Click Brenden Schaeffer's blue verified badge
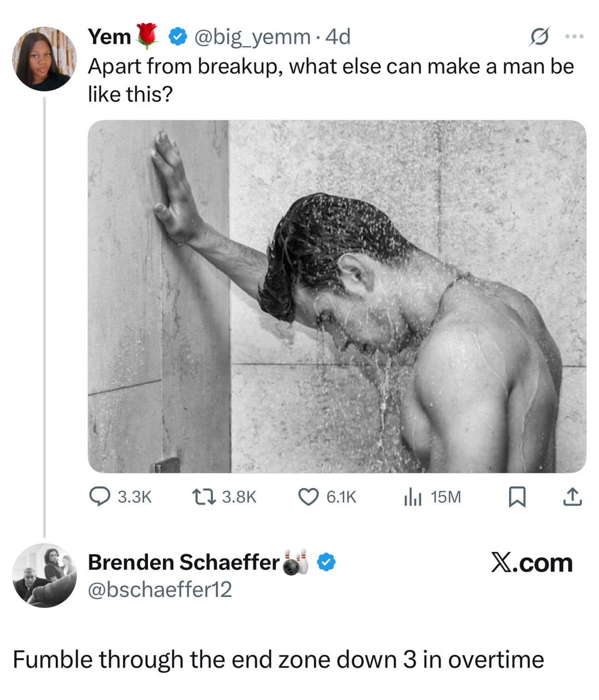The width and height of the screenshot is (599, 700). (x=327, y=562)
